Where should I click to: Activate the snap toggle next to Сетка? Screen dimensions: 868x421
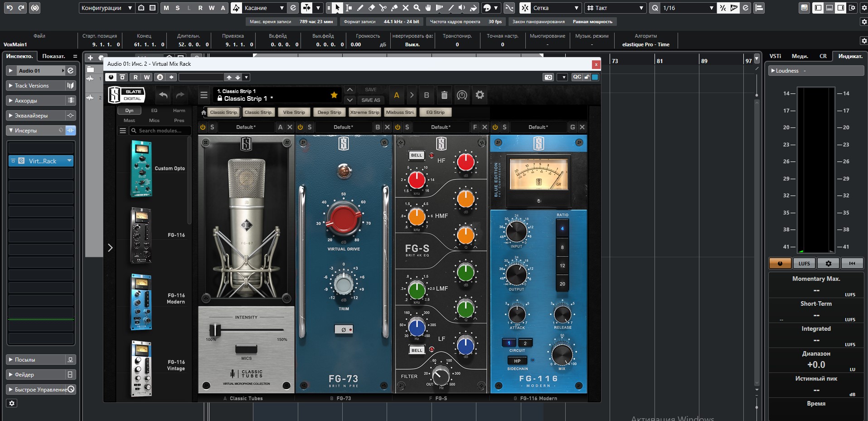pyautogui.click(x=525, y=8)
